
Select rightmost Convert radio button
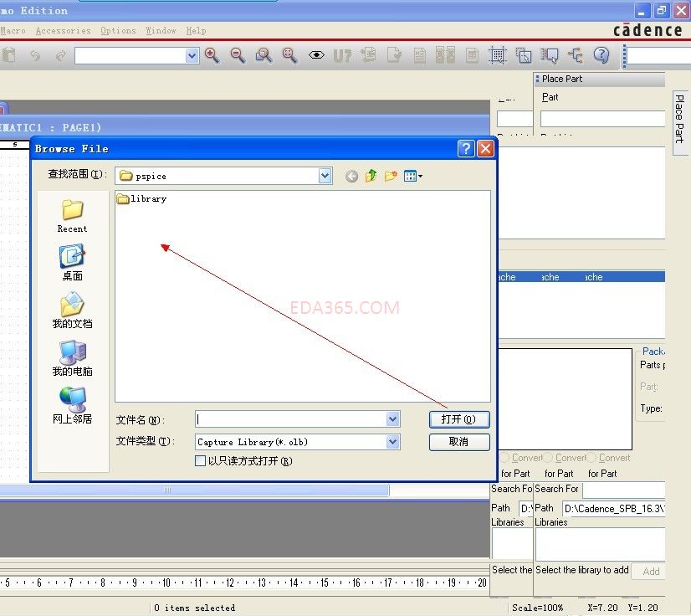point(591,458)
